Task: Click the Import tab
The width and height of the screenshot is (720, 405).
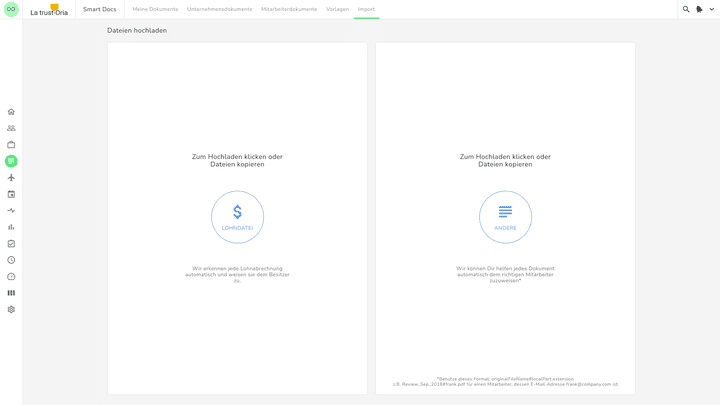Action: coord(366,9)
